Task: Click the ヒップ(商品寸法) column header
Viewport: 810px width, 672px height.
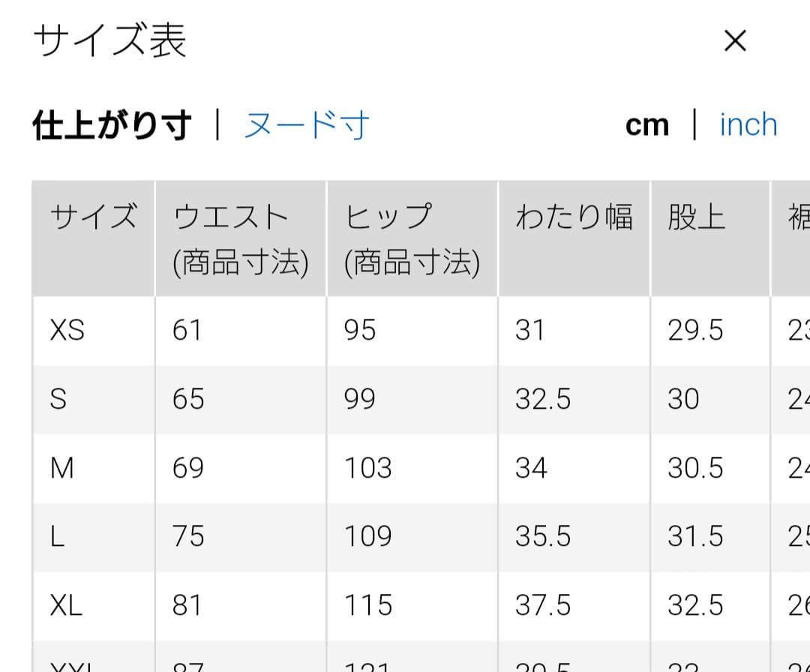Action: click(x=412, y=238)
